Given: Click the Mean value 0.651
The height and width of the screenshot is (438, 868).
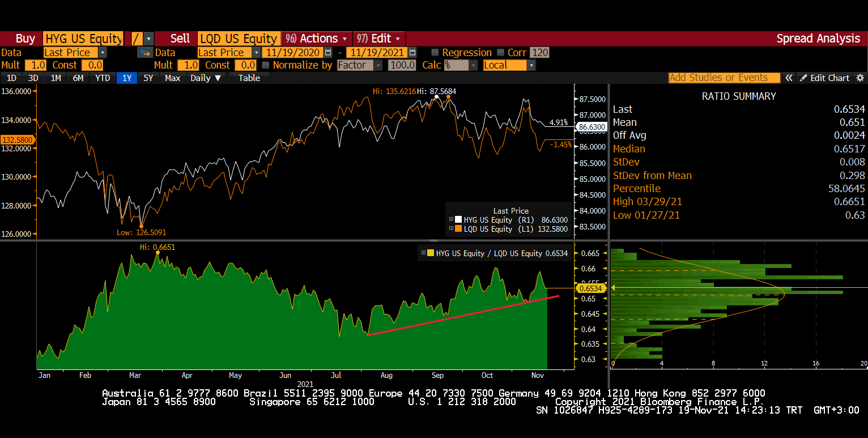Looking at the screenshot, I should tap(852, 122).
